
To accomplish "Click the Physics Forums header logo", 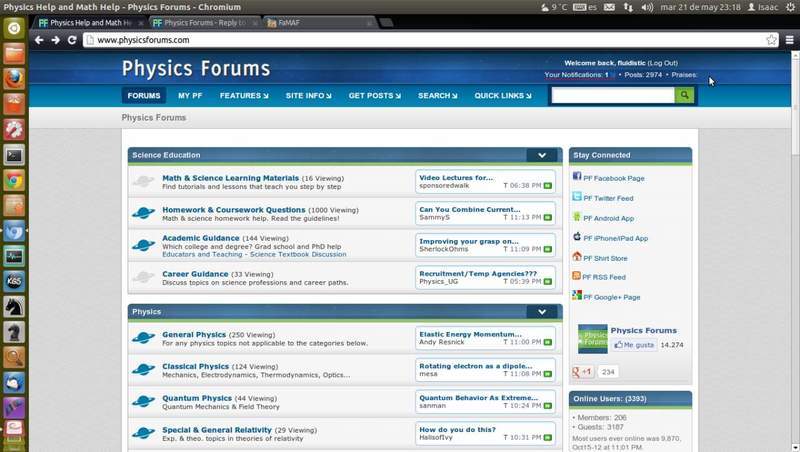I will point(195,68).
